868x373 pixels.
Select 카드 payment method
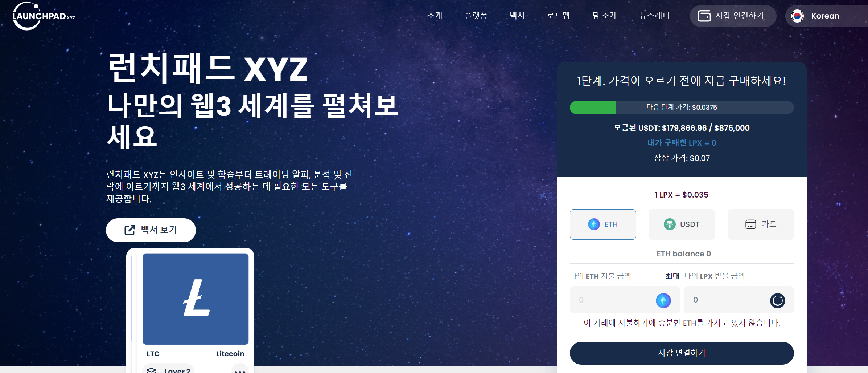761,224
